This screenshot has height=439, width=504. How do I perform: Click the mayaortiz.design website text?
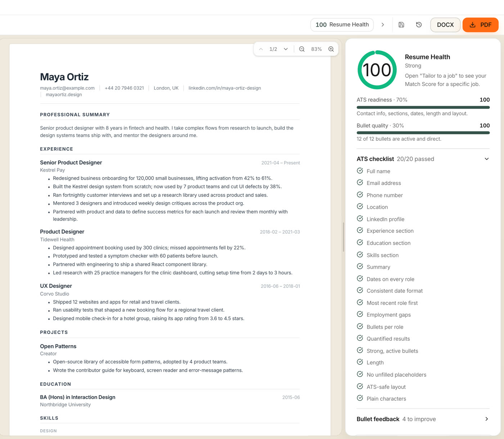tap(64, 95)
